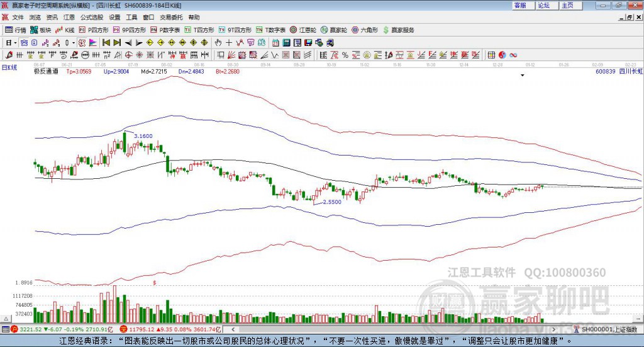644x347 pixels.
Task: Select the percent % retracement tool
Action: point(345,55)
